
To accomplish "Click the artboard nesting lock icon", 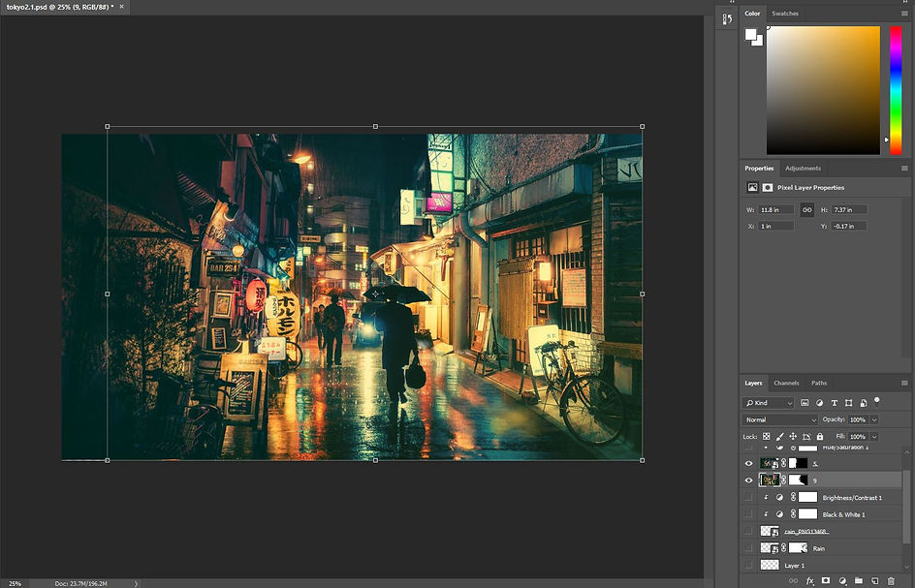I will 806,436.
